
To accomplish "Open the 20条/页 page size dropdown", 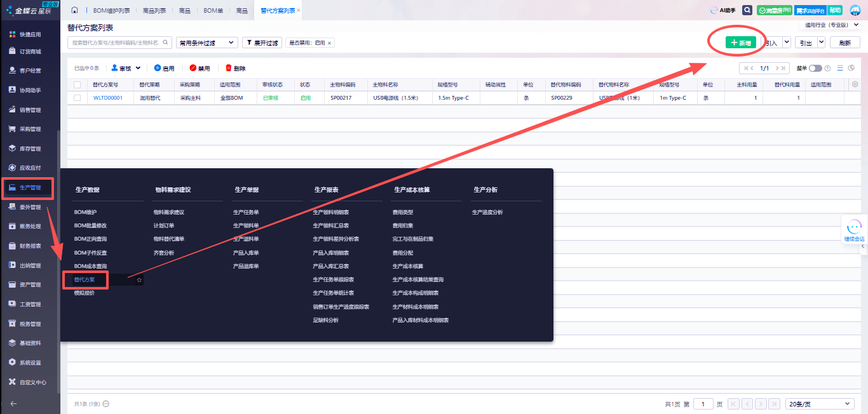I will (x=820, y=404).
